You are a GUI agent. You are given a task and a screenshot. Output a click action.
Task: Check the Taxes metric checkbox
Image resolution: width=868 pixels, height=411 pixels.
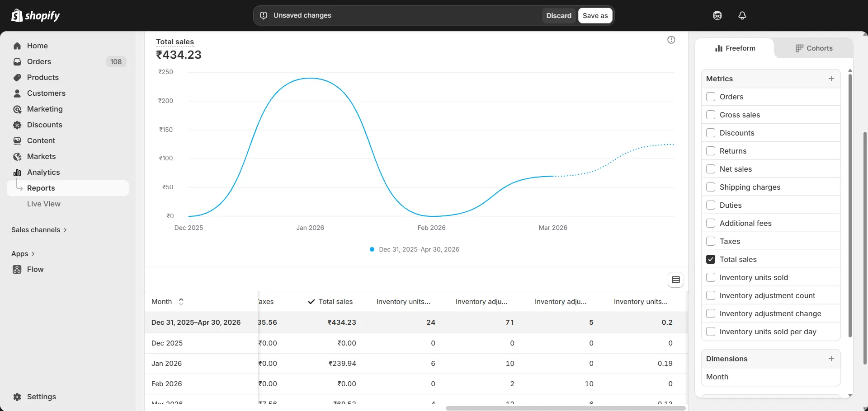click(711, 241)
